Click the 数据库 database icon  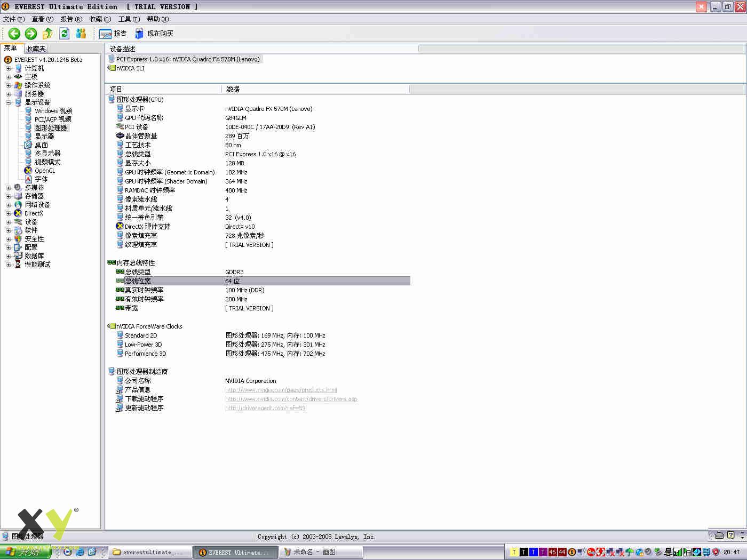click(x=18, y=256)
